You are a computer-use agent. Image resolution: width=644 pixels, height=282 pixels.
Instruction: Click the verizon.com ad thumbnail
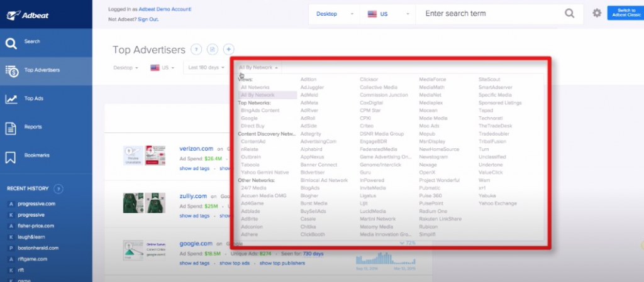[144, 156]
